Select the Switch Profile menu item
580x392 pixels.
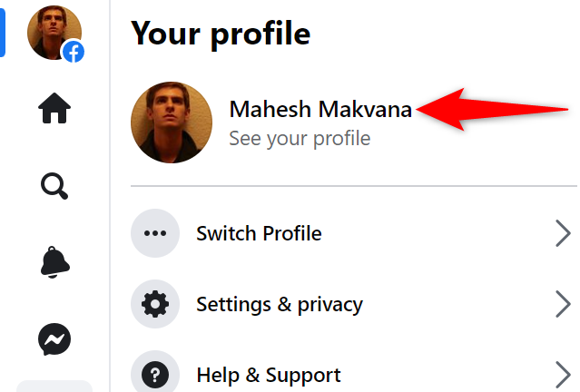click(259, 233)
